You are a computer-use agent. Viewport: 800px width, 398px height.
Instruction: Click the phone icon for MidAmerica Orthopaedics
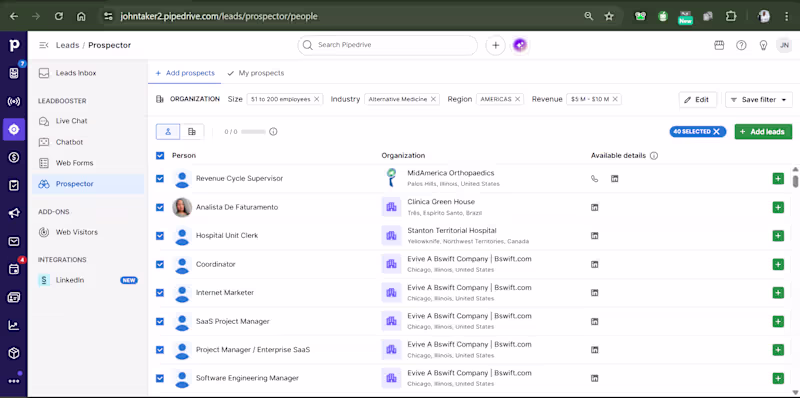coord(594,179)
